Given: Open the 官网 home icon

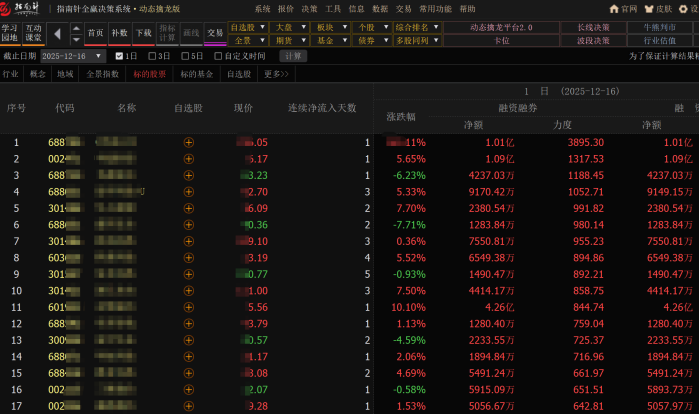Looking at the screenshot, I should [x=614, y=9].
